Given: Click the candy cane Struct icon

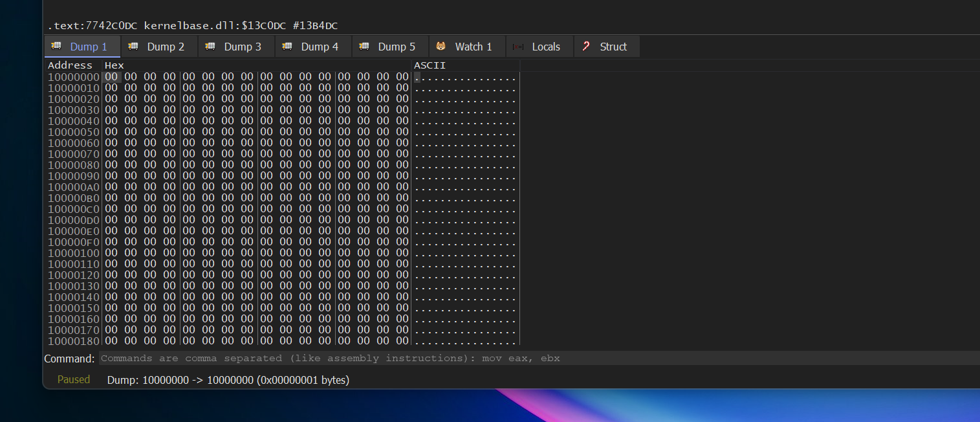Looking at the screenshot, I should point(586,47).
